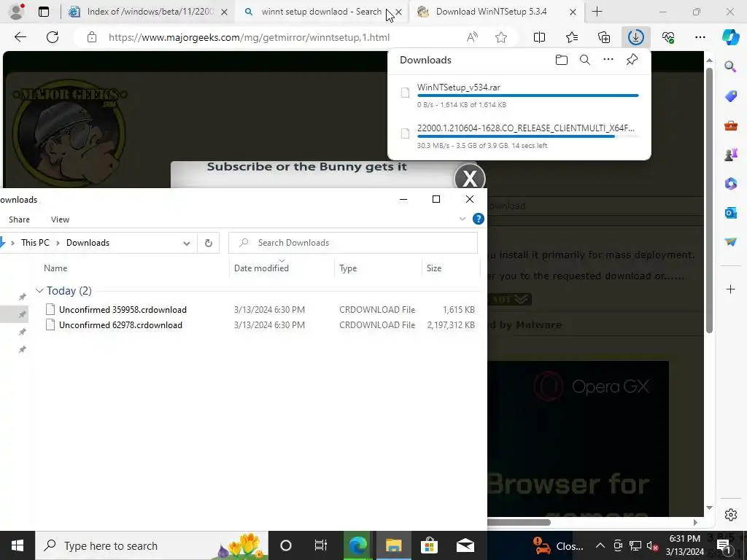Open the Favorites list icon
The height and width of the screenshot is (560, 747).
(x=572, y=37)
